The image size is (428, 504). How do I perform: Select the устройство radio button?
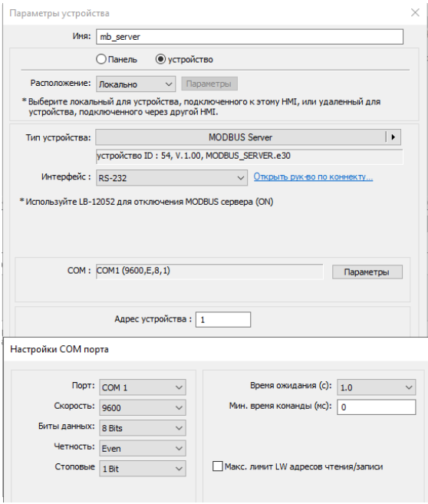[x=160, y=59]
